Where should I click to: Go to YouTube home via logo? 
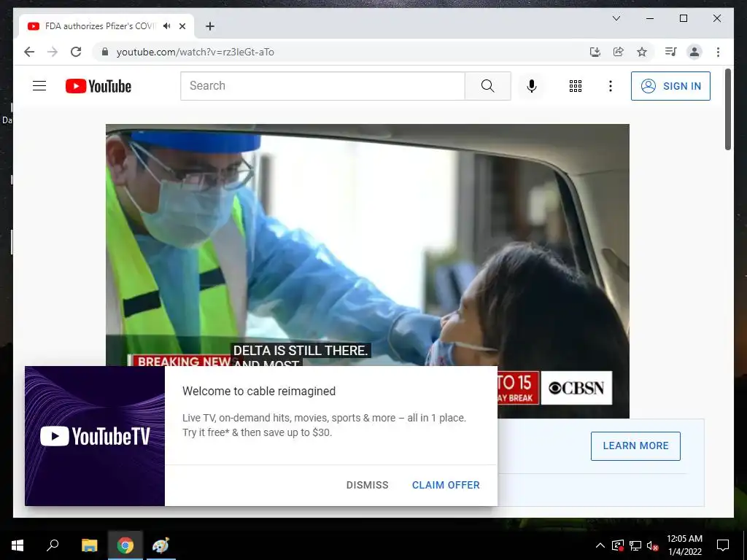coord(98,86)
